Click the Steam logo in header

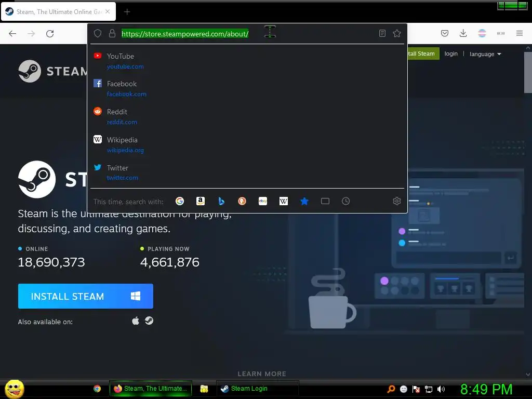tap(52, 71)
